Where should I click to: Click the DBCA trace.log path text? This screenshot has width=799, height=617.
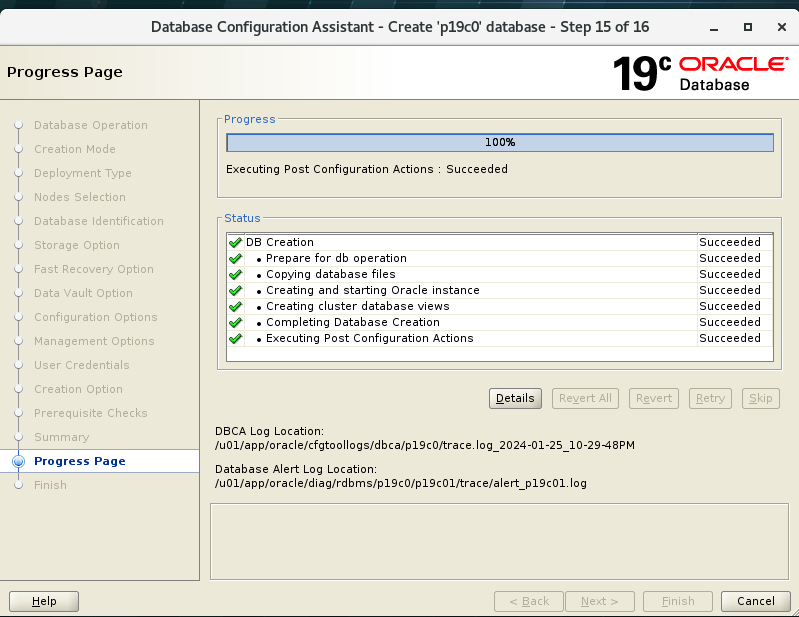coord(425,445)
